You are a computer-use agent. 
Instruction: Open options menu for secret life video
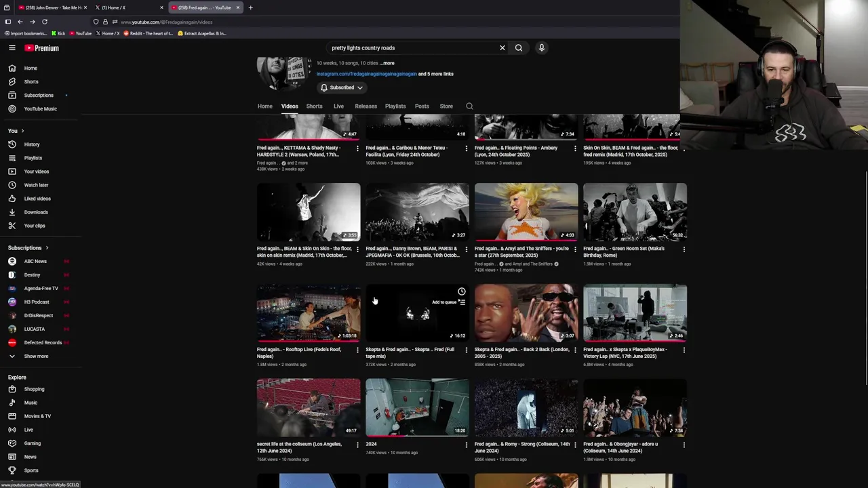click(357, 445)
